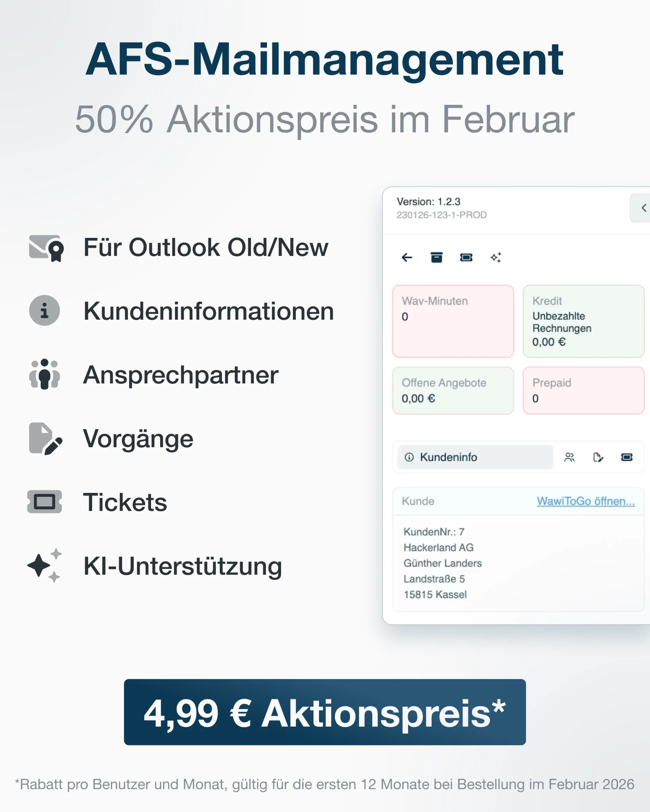
Task: Activate the KI sparkles icon in the toolbar
Action: tap(496, 257)
